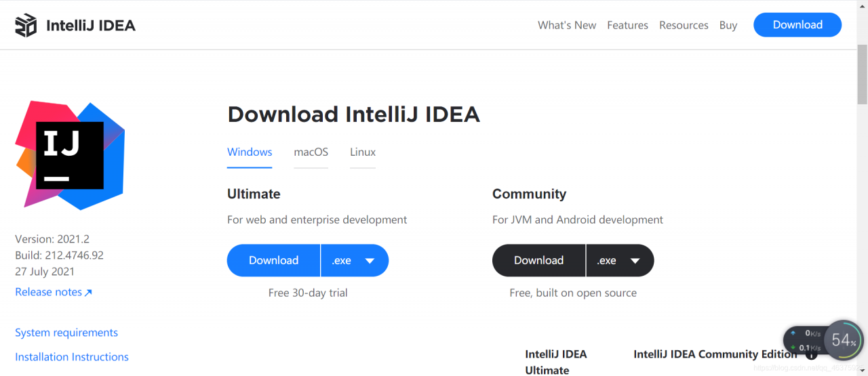
Task: Select the Windows platform tab
Action: (x=250, y=152)
